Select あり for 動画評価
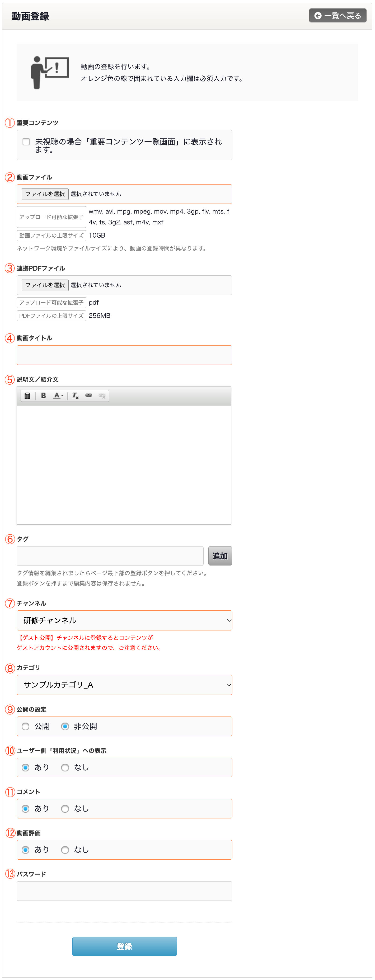Viewport: 375px width, 980px height. point(26,850)
